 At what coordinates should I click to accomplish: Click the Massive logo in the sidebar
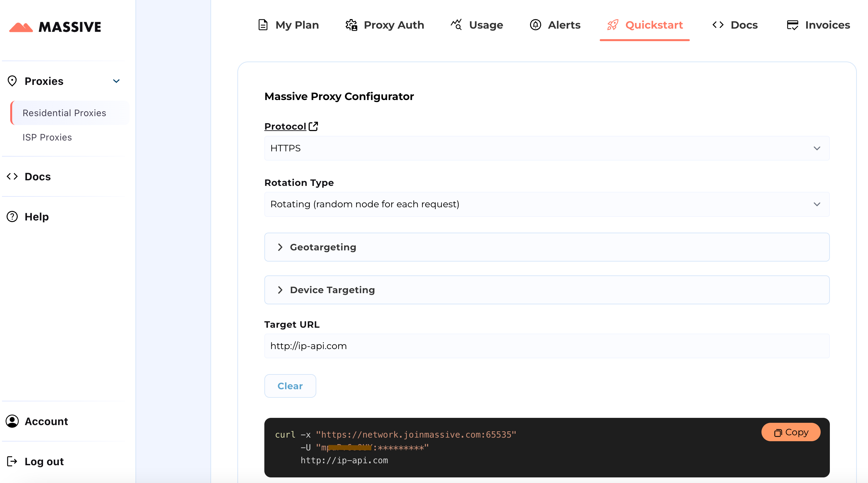[x=55, y=27]
